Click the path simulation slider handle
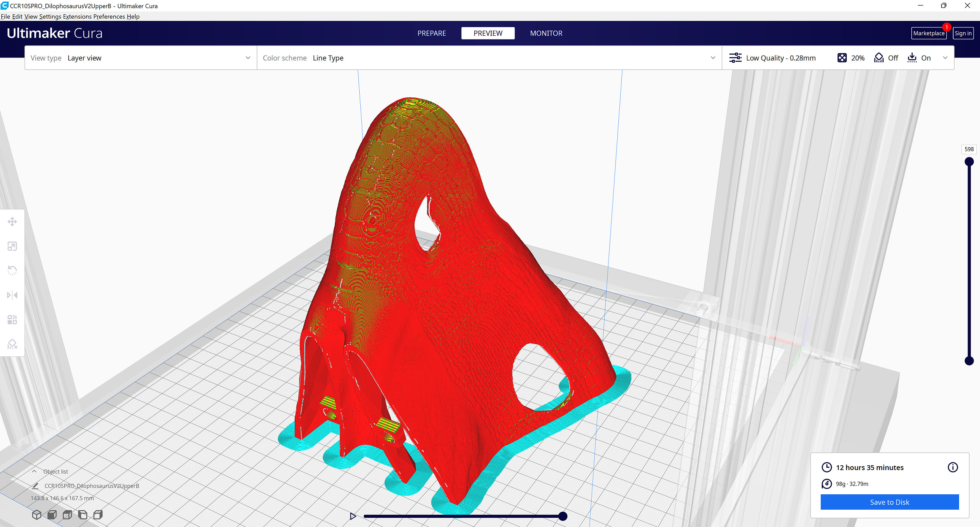This screenshot has height=527, width=980. 563,516
